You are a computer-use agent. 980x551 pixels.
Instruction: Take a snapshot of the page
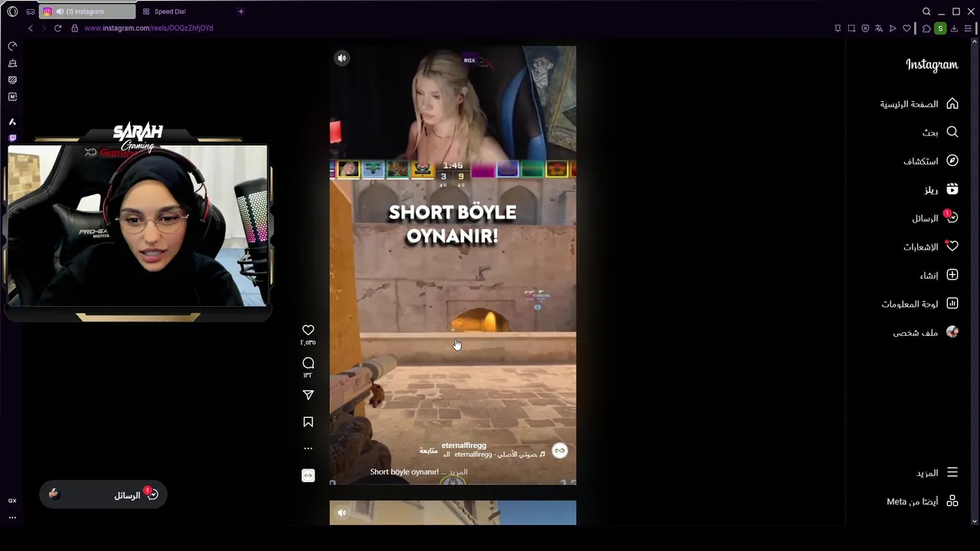coord(851,28)
